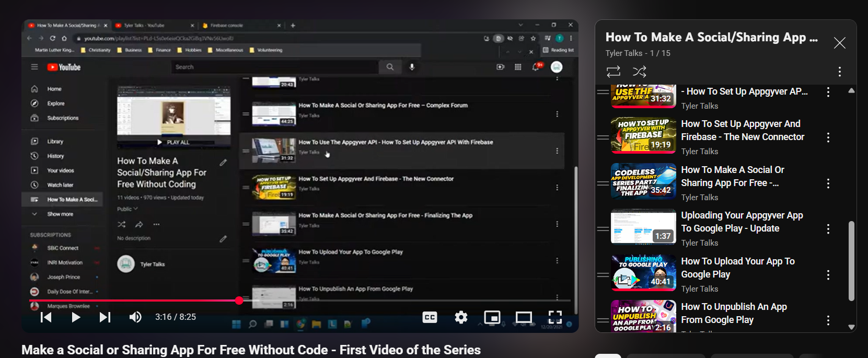This screenshot has height=358, width=868.
Task: Open the 19:19 Firebase connector thumbnail
Action: [x=643, y=135]
